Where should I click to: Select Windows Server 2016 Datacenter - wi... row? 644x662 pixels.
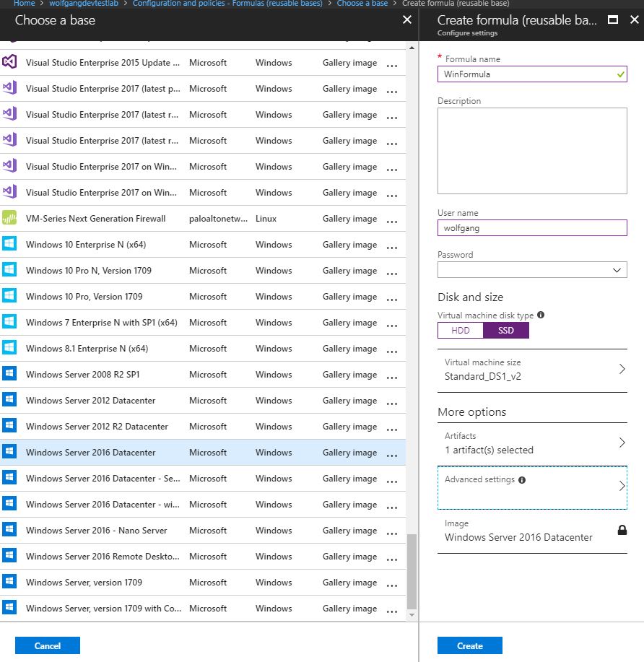tap(203, 504)
